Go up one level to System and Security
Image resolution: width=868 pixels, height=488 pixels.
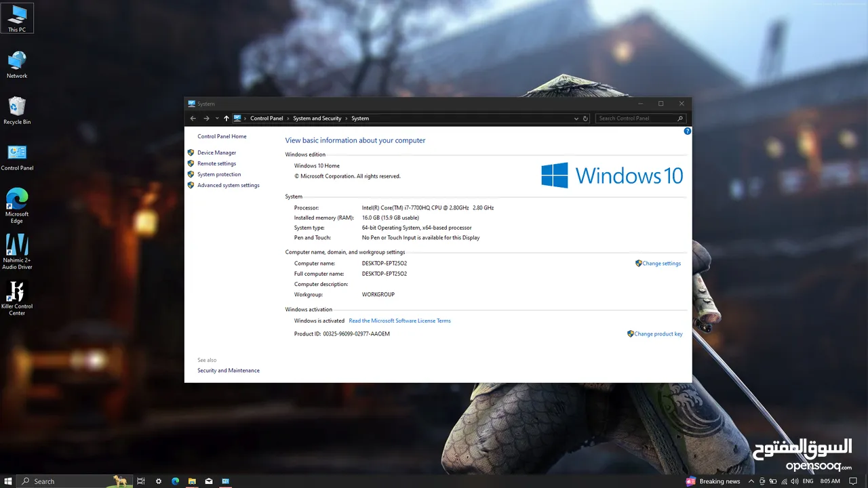(226, 118)
